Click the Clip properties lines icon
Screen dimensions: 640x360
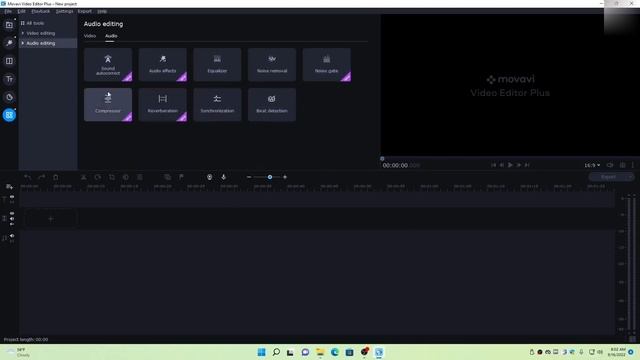click(140, 177)
